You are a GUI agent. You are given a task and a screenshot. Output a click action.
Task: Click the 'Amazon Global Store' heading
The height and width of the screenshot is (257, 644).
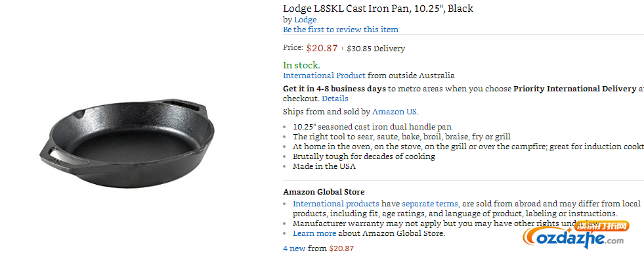(x=324, y=192)
